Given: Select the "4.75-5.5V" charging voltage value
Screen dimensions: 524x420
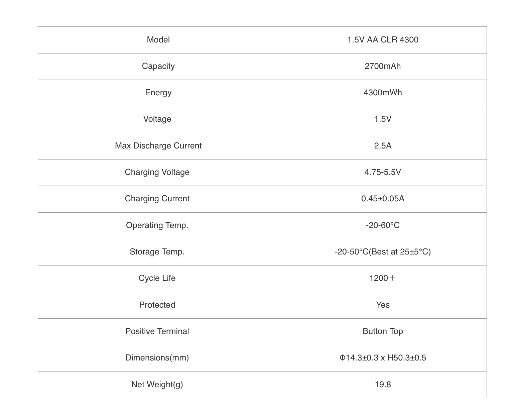Looking at the screenshot, I should click(x=383, y=172).
